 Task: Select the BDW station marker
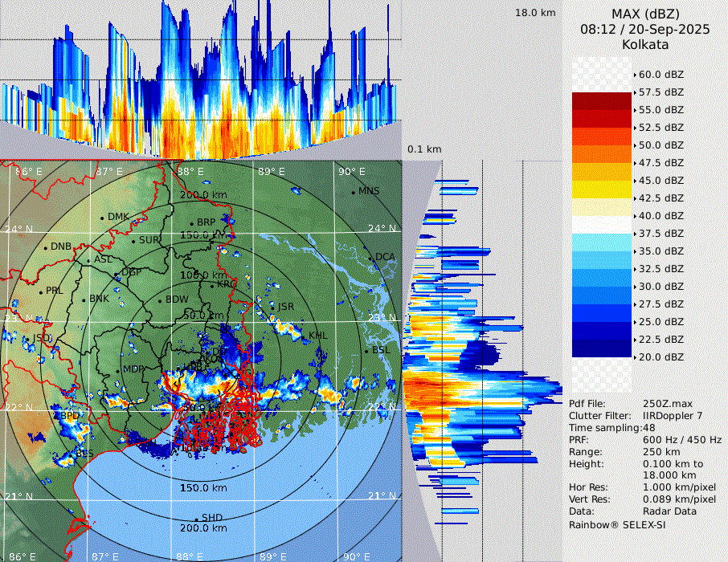pyautogui.click(x=160, y=300)
